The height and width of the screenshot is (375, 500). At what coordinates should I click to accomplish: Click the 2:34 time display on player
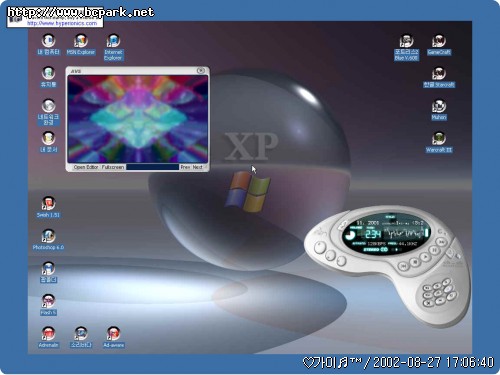pos(373,234)
